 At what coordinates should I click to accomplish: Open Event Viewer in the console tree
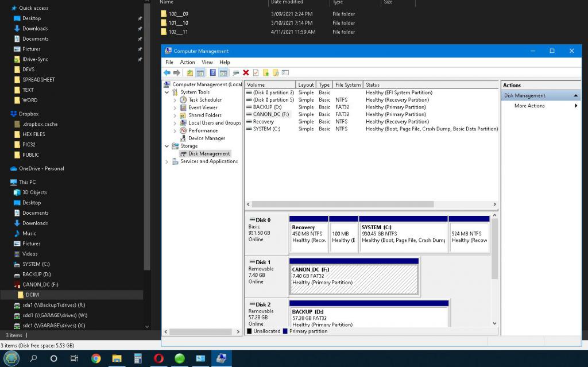(202, 107)
